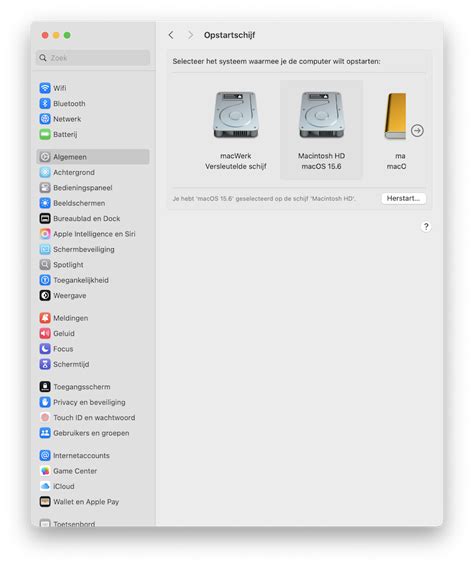Click the Game Center label
Image resolution: width=474 pixels, height=567 pixels.
75,471
